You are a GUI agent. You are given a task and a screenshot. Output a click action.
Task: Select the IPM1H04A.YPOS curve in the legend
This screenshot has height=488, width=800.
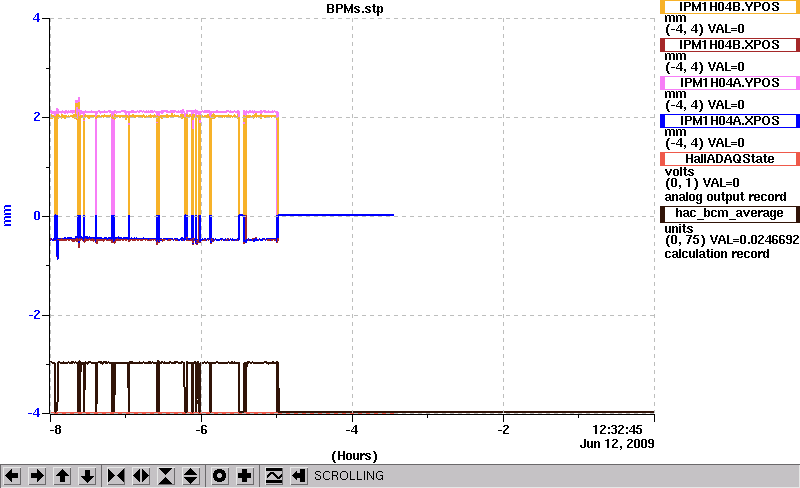[x=730, y=83]
